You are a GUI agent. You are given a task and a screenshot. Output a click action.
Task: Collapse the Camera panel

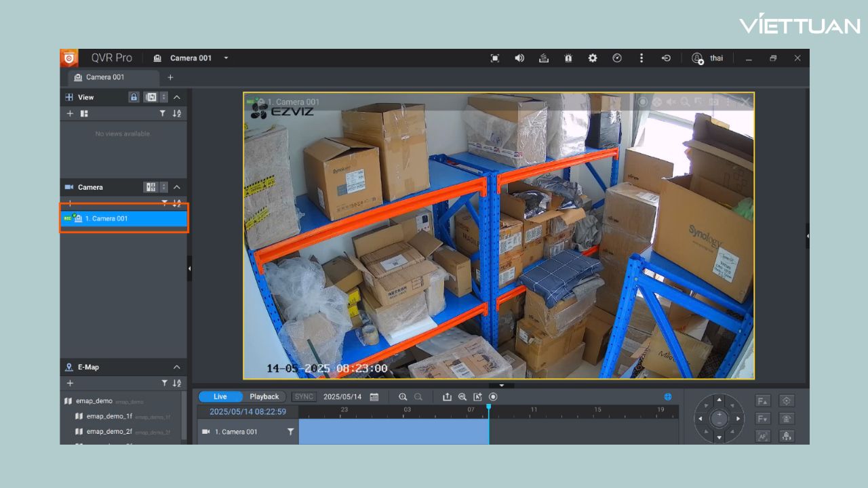pos(177,187)
